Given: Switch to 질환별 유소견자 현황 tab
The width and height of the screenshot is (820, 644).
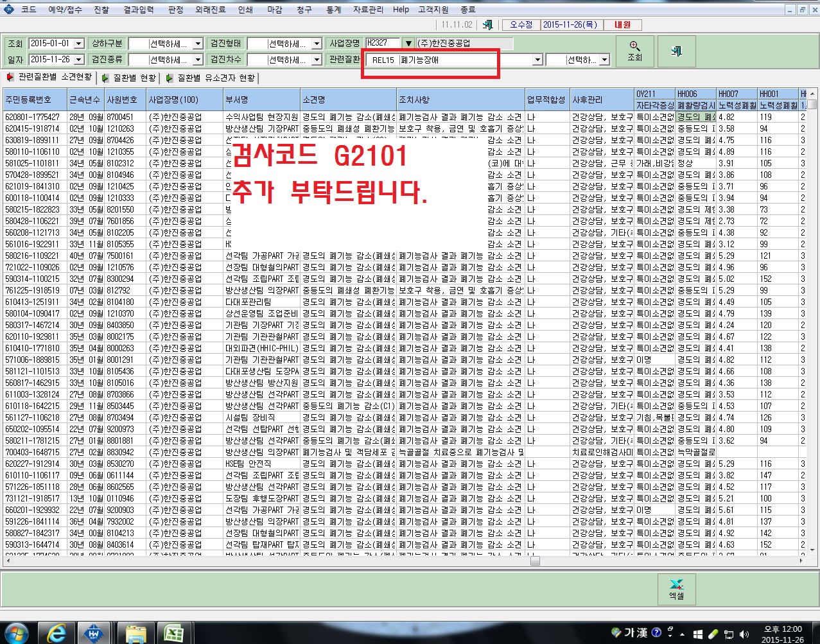Looking at the screenshot, I should [210, 78].
